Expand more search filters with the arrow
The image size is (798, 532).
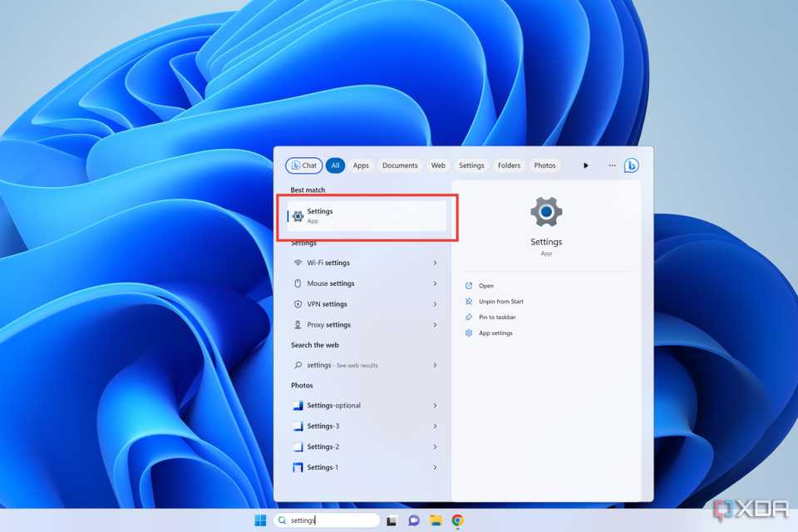coord(586,165)
